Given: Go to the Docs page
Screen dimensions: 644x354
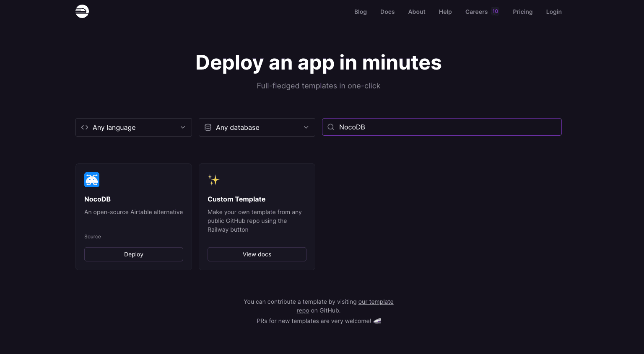Looking at the screenshot, I should coord(387,12).
